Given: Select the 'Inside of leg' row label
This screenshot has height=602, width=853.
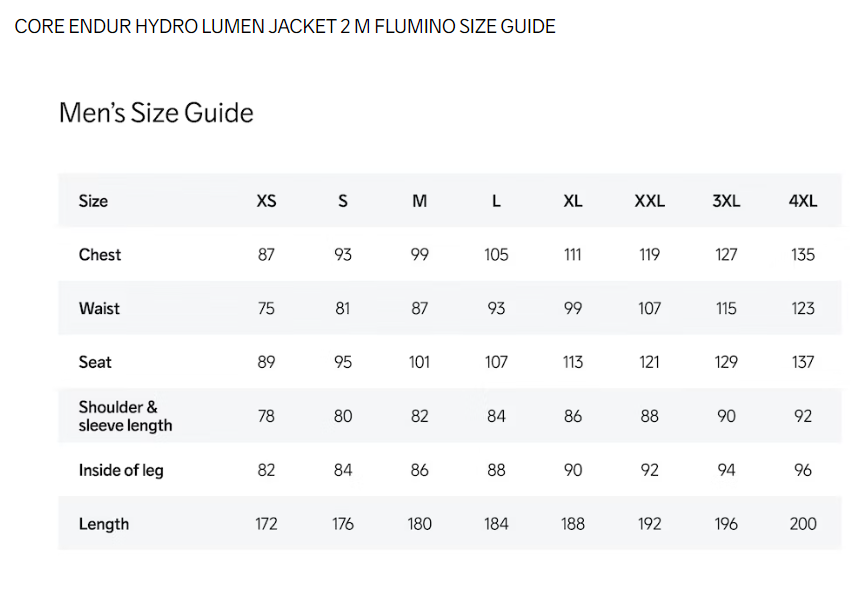Looking at the screenshot, I should coord(121,470).
